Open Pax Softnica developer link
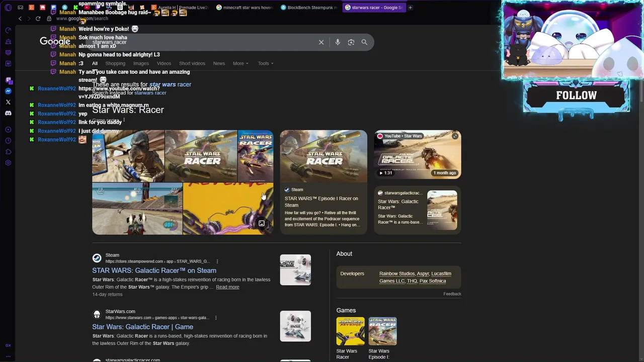This screenshot has height=362, width=644. [433, 281]
